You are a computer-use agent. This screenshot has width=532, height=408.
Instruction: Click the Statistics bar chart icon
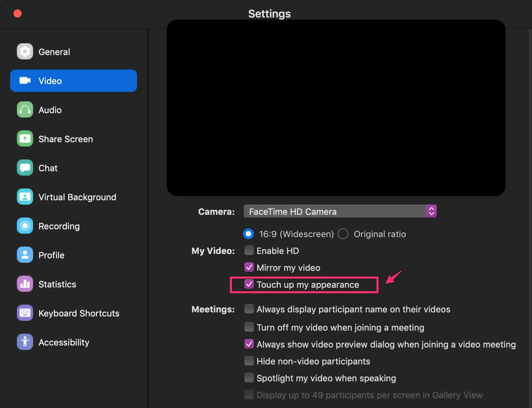pyautogui.click(x=25, y=284)
